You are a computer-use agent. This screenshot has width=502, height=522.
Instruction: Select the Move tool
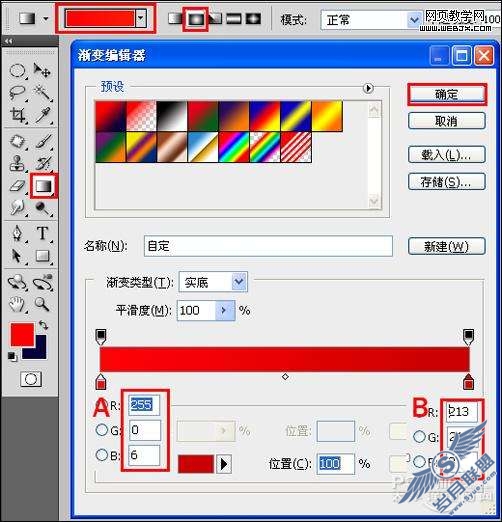(x=42, y=70)
